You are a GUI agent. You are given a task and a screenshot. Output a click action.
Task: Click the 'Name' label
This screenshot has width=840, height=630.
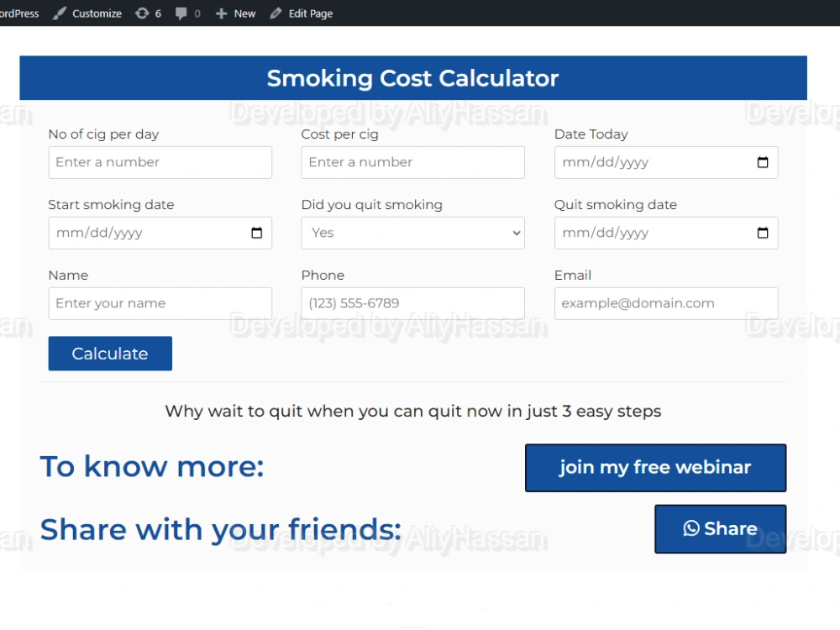tap(68, 276)
